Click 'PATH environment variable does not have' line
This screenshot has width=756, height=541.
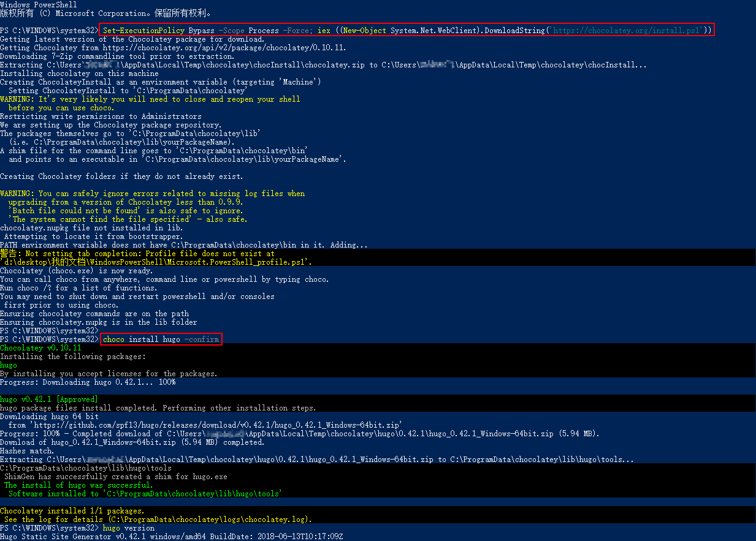[x=184, y=244]
